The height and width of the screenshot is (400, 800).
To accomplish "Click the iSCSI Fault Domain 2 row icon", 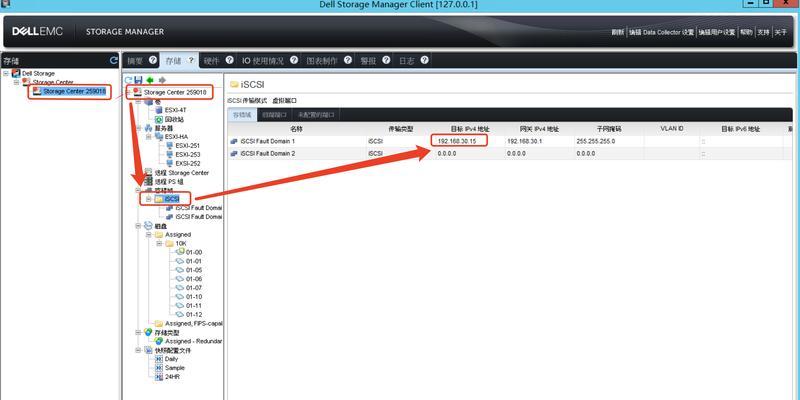I will (x=234, y=154).
